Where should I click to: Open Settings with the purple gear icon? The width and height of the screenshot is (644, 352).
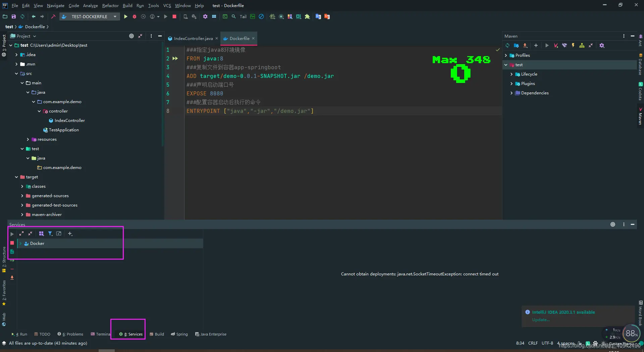point(205,16)
